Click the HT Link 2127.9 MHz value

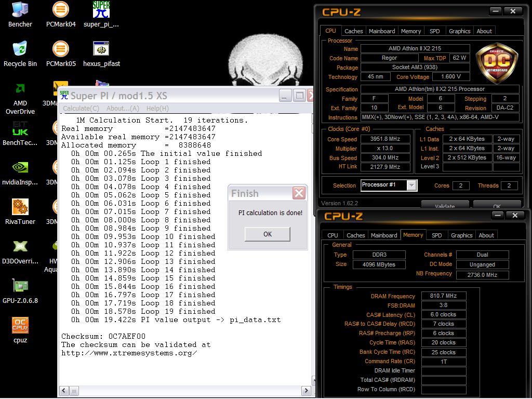[x=385, y=167]
